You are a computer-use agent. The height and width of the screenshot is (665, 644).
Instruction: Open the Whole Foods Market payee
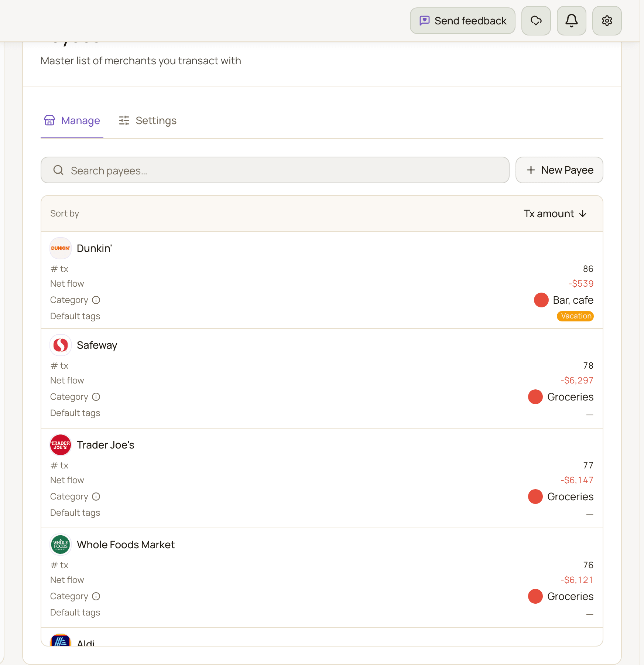[126, 545]
